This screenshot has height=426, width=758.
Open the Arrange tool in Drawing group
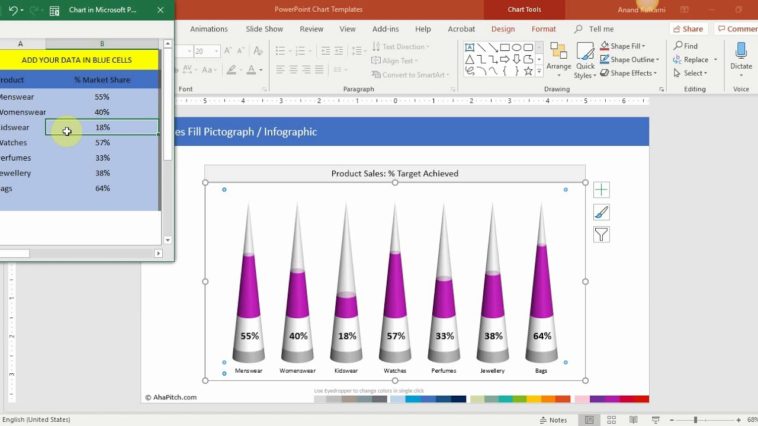point(558,58)
